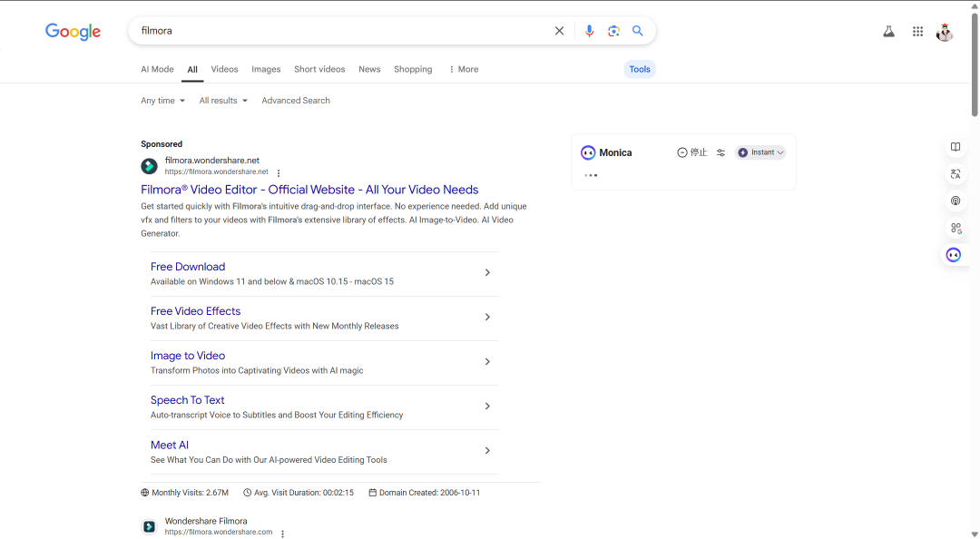Click the blue magnifier search icon
This screenshot has height=539, width=980.
pos(638,31)
